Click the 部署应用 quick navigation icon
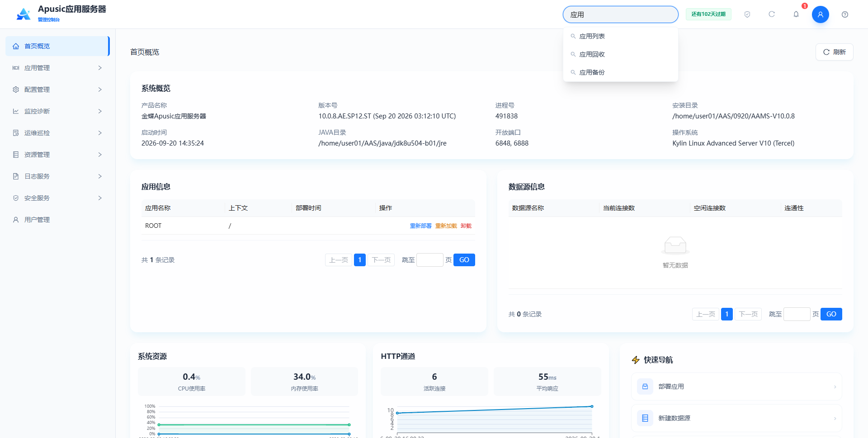Viewport: 868px width, 438px height. pyautogui.click(x=645, y=386)
